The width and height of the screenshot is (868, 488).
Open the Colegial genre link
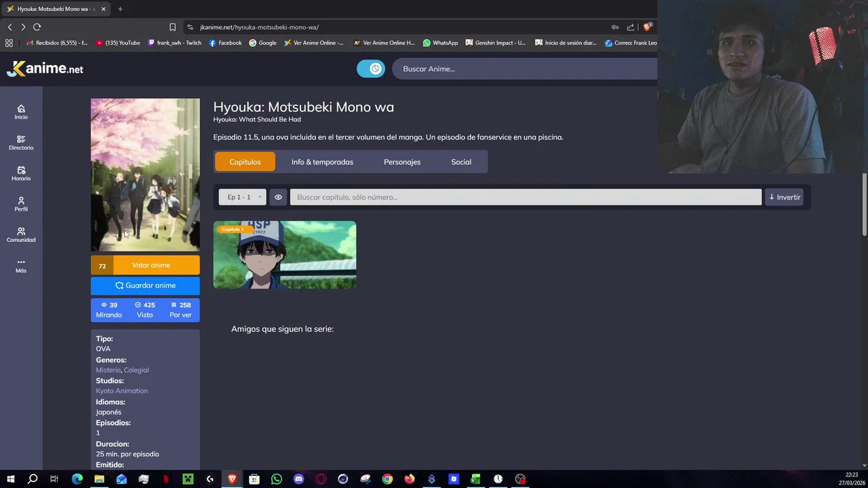[x=136, y=370]
